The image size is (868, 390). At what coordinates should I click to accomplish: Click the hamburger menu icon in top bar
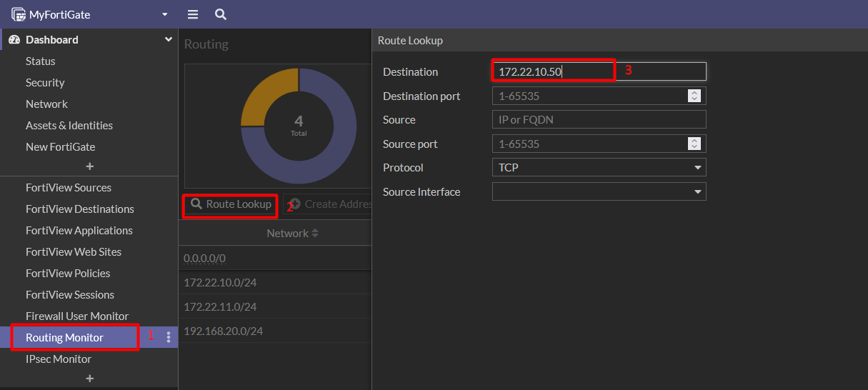point(192,14)
